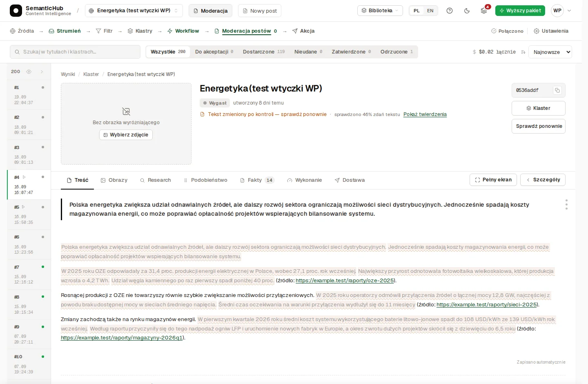Image resolution: width=588 pixels, height=384 pixels.
Task: Create a Nowy post
Action: tap(260, 11)
